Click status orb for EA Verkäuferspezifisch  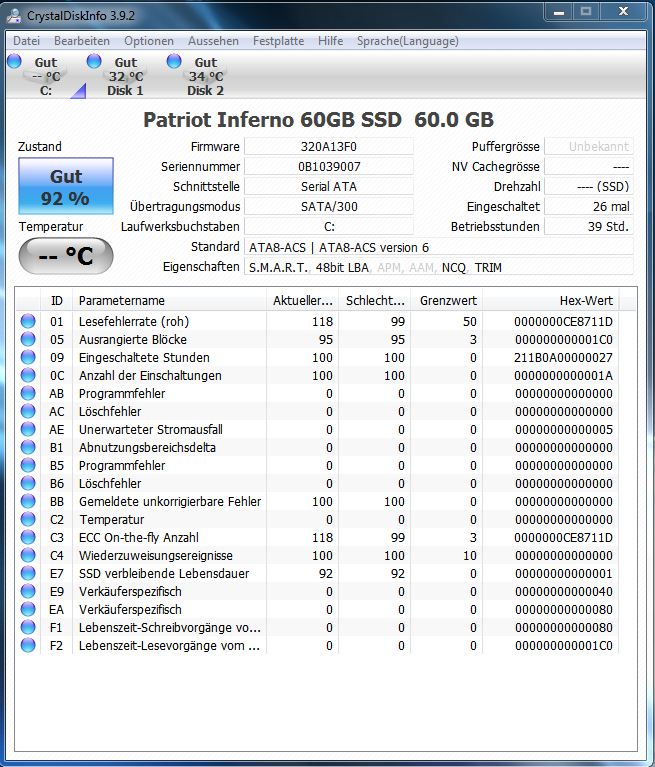pos(28,609)
